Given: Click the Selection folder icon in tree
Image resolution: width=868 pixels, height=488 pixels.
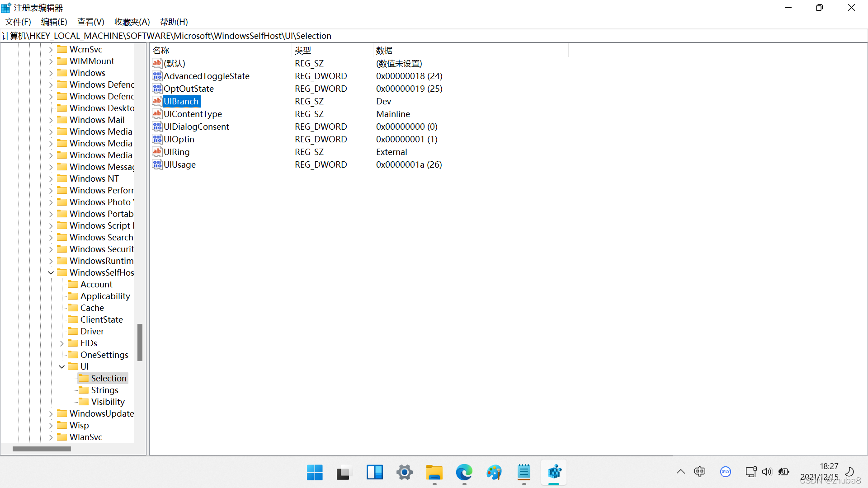Looking at the screenshot, I should point(84,378).
